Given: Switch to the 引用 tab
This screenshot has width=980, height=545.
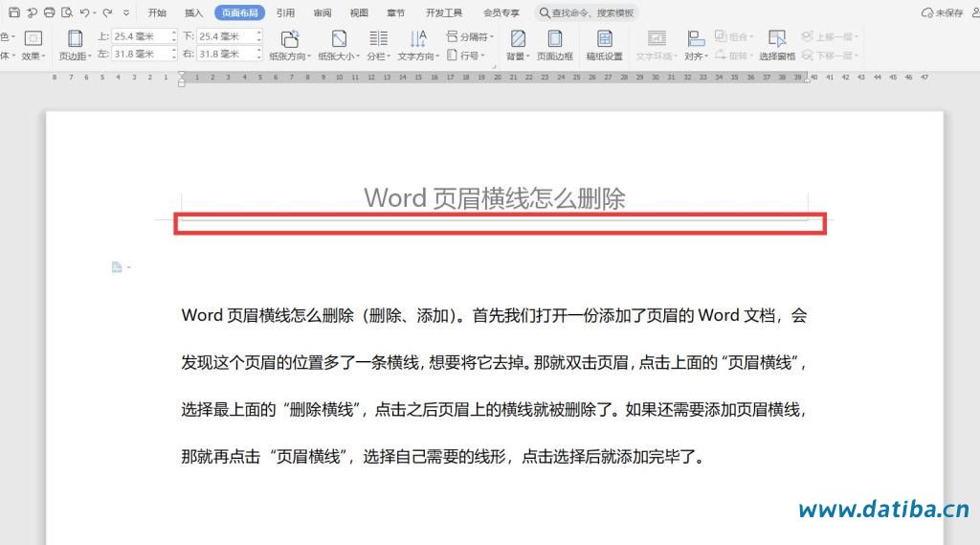Looking at the screenshot, I should point(285,12).
